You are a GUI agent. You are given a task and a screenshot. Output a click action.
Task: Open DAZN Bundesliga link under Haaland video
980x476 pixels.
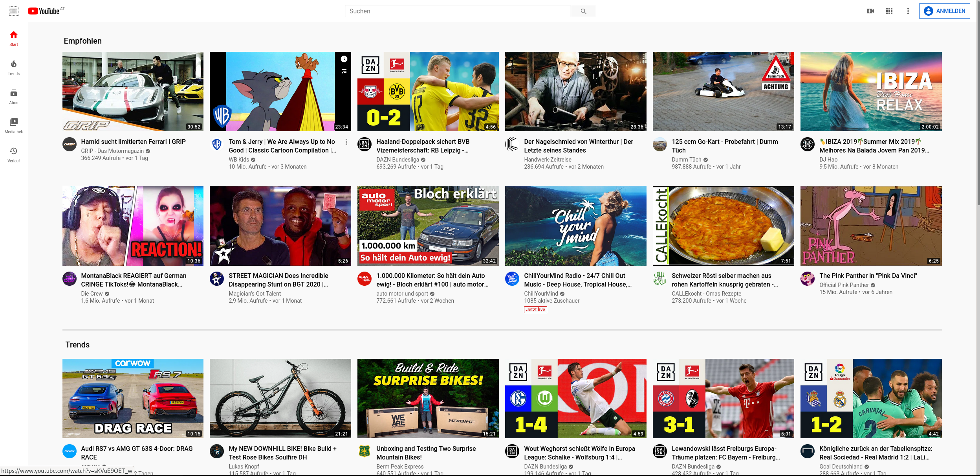pos(397,160)
